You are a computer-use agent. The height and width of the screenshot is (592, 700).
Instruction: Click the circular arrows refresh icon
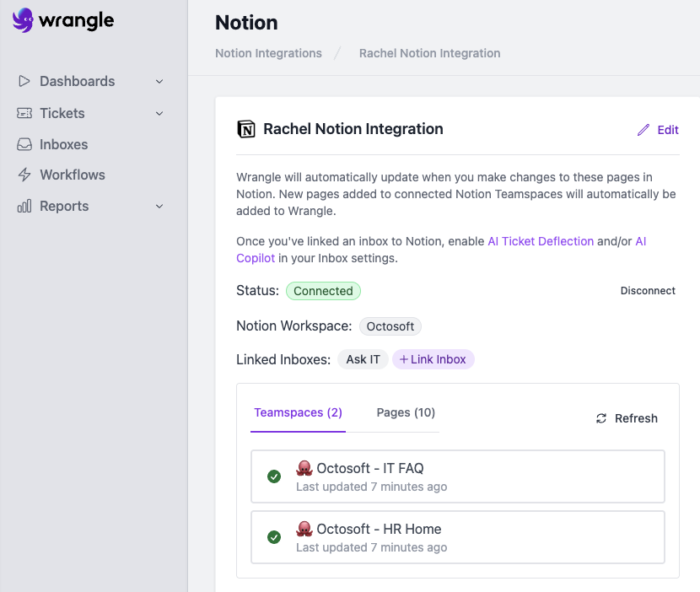(601, 418)
